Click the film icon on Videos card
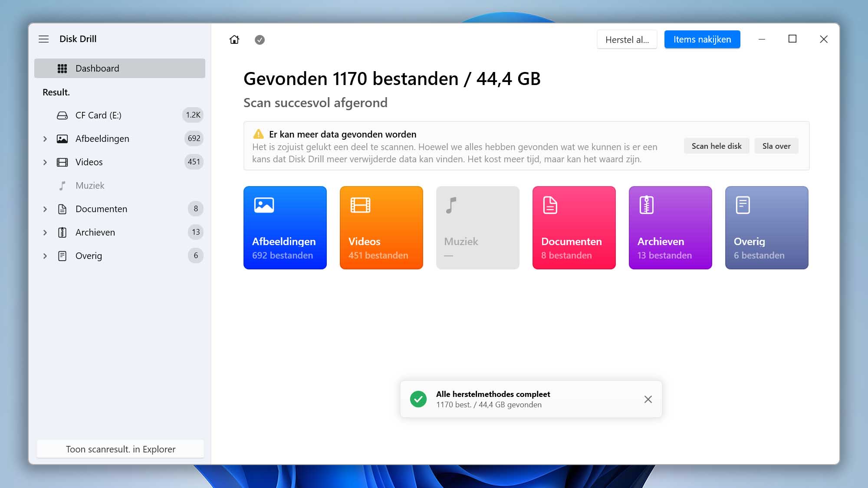Image resolution: width=868 pixels, height=488 pixels. [360, 205]
